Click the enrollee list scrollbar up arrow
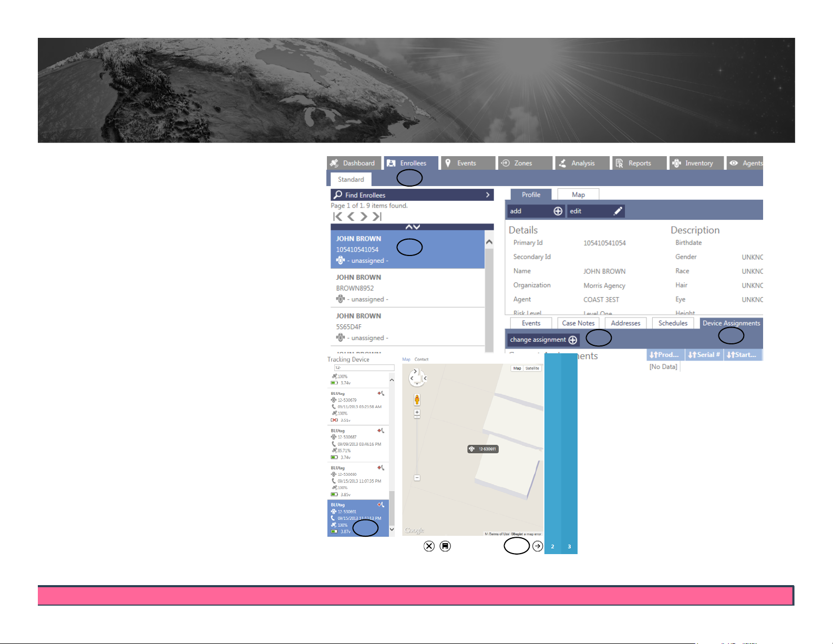The image size is (833, 644). [x=489, y=242]
